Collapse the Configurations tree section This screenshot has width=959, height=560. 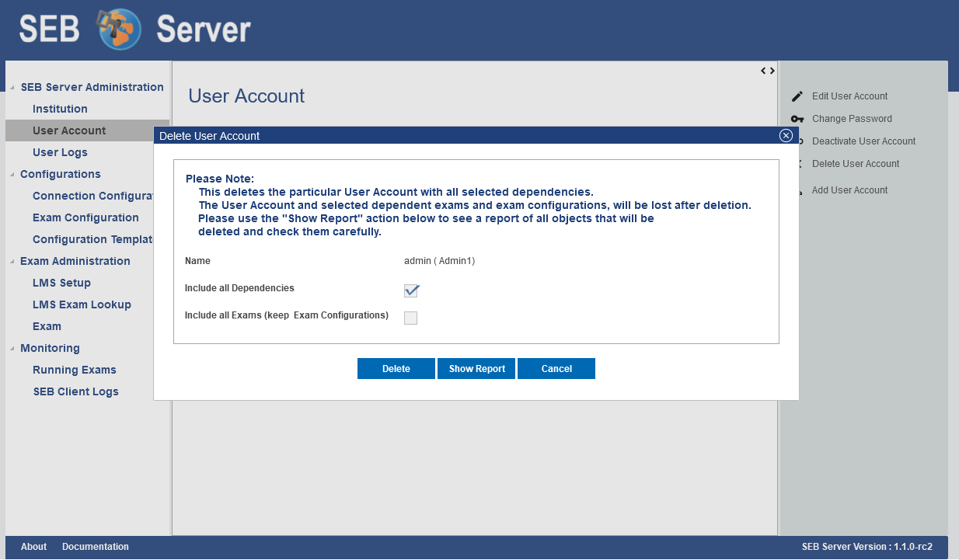12,175
